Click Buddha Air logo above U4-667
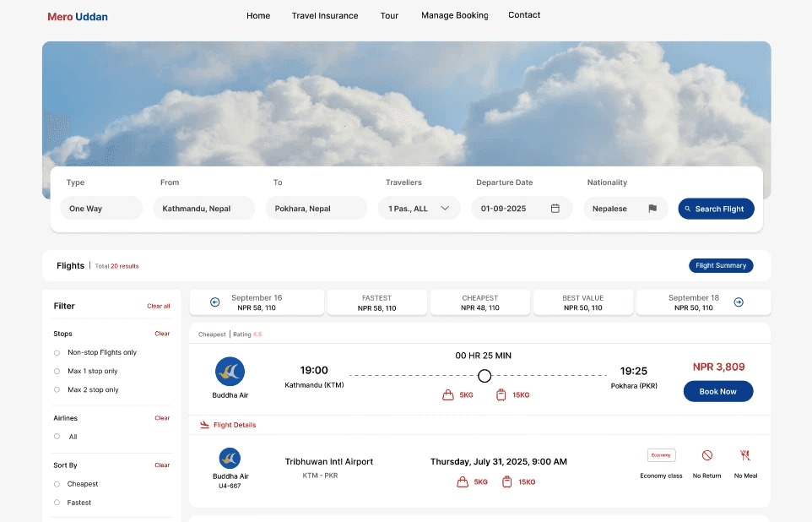The image size is (812, 522). (x=230, y=459)
